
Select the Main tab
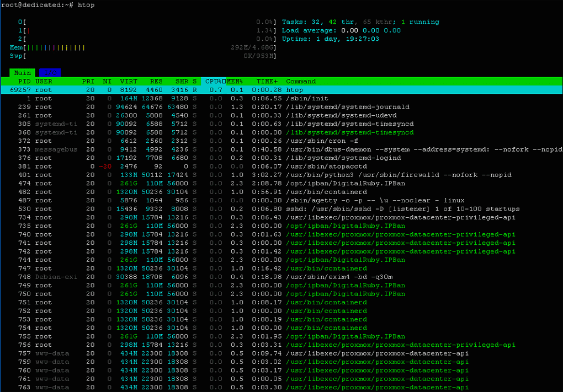(22, 72)
